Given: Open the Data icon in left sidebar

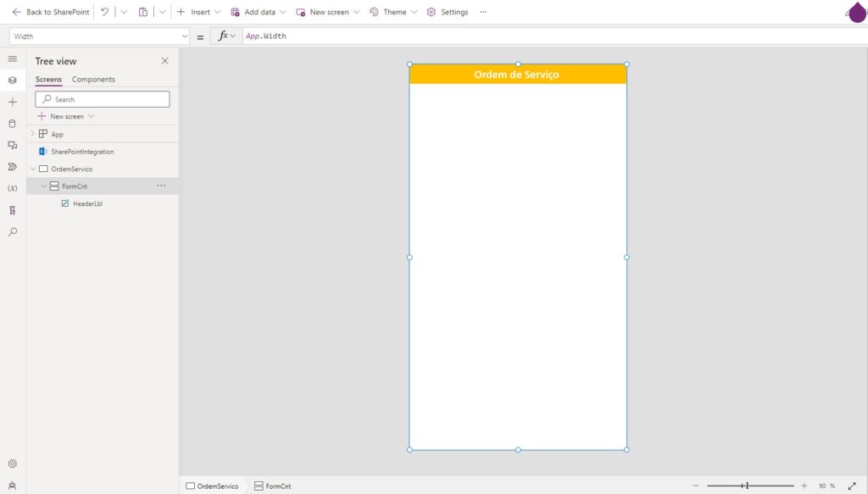Looking at the screenshot, I should (12, 123).
